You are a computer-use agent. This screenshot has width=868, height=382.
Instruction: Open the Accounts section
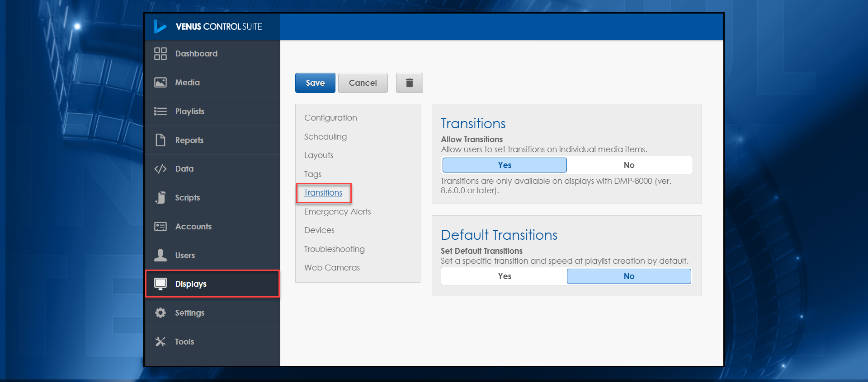click(212, 226)
